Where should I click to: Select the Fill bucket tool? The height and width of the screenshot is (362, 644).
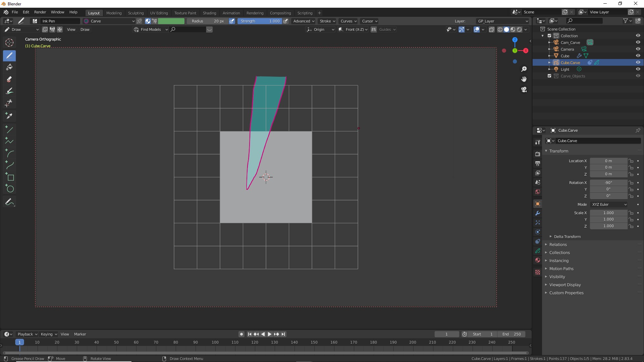pos(9,67)
